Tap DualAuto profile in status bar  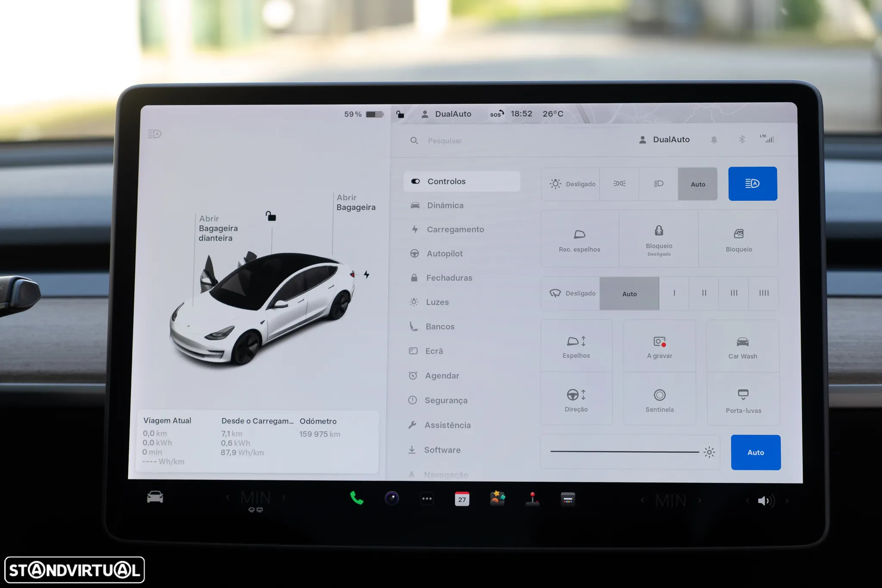pyautogui.click(x=446, y=114)
